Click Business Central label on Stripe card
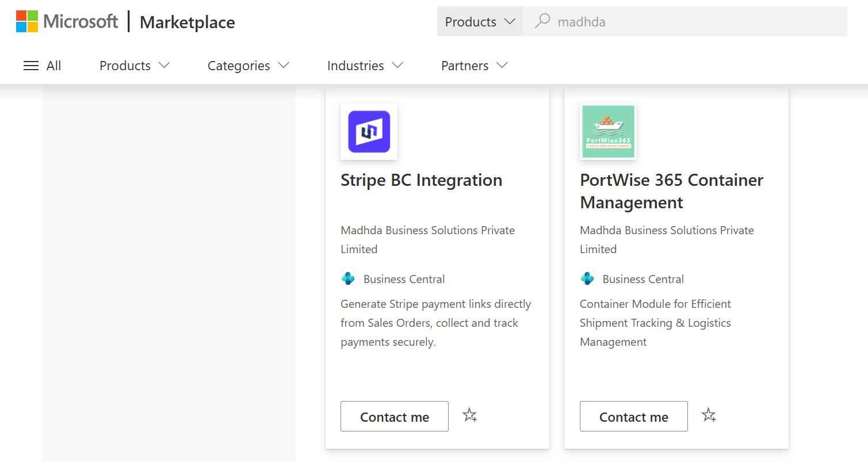The image size is (868, 462). pyautogui.click(x=404, y=279)
